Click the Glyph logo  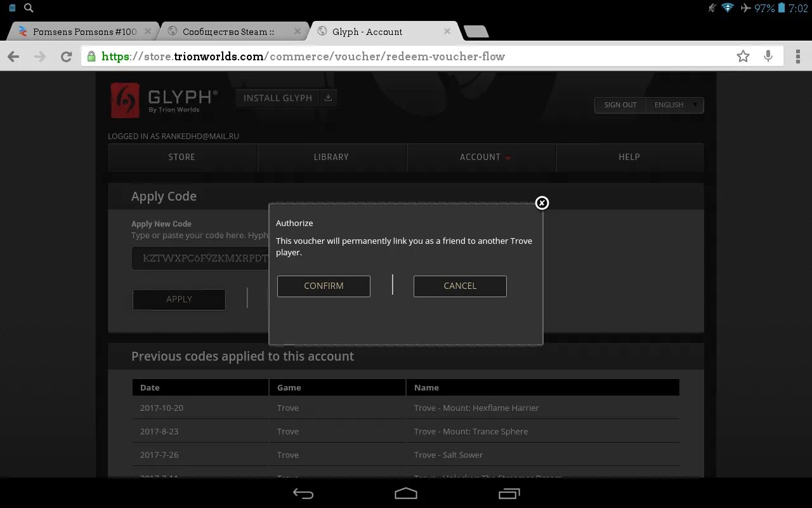(x=164, y=100)
